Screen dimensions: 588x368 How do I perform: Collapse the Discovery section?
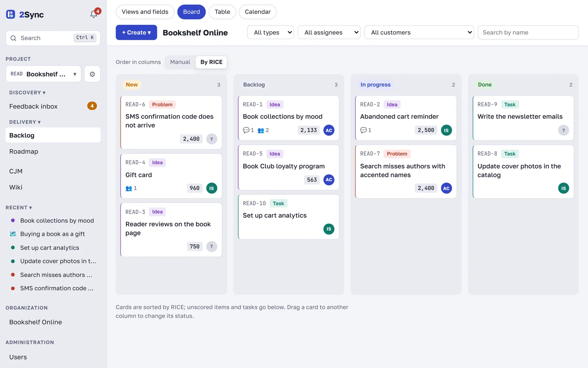[27, 93]
